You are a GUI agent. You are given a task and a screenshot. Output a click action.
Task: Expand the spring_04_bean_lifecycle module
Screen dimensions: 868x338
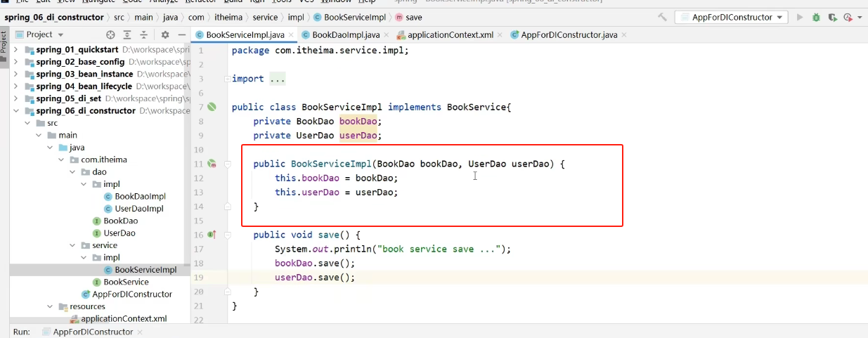(16, 86)
